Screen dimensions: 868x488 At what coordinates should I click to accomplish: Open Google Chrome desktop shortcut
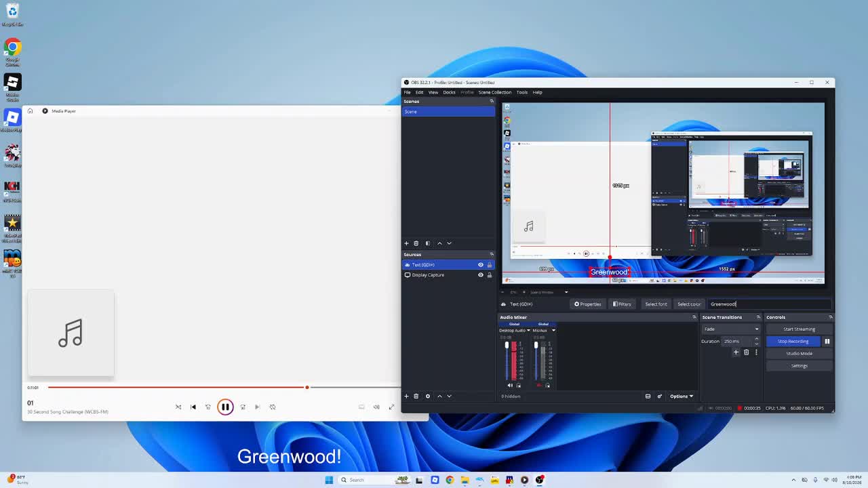pyautogui.click(x=12, y=52)
